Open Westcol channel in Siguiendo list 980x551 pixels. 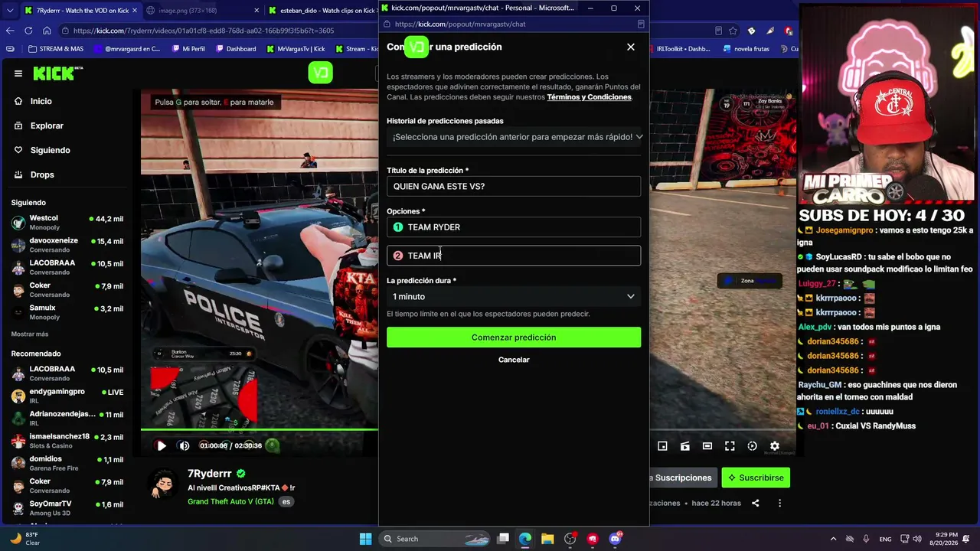[x=67, y=223]
